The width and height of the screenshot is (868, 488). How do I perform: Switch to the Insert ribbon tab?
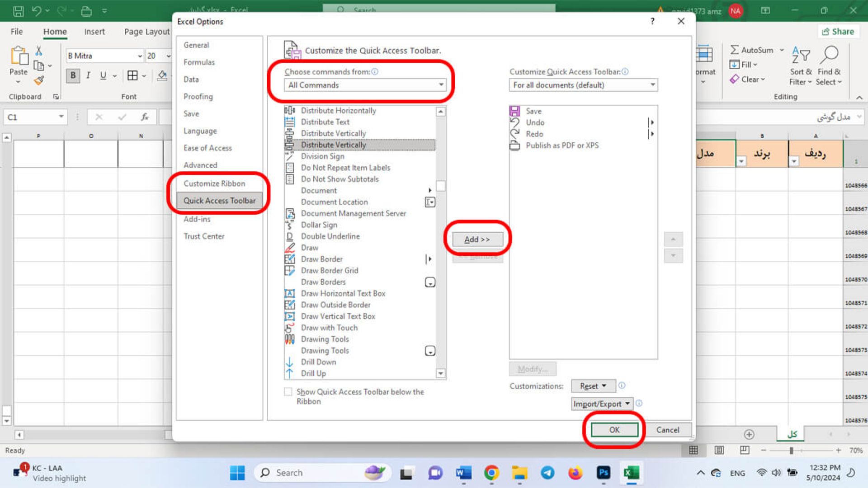tap(94, 32)
